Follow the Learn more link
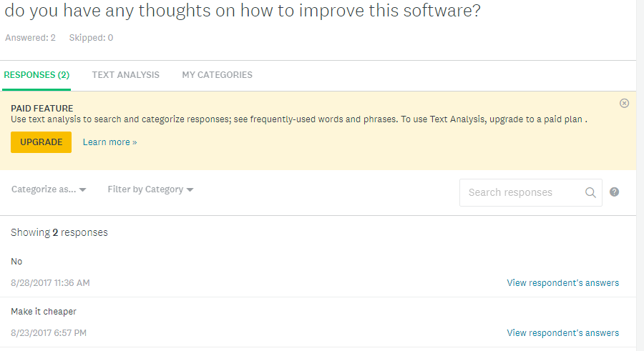 click(109, 142)
